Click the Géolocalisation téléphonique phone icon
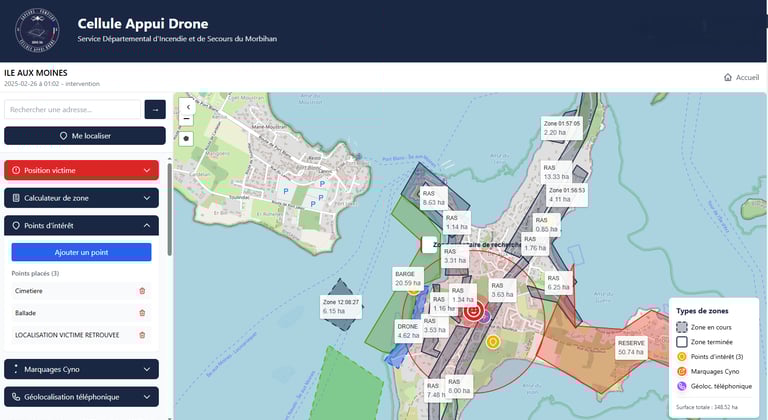Screen dimensions: 768x420 tap(16, 397)
